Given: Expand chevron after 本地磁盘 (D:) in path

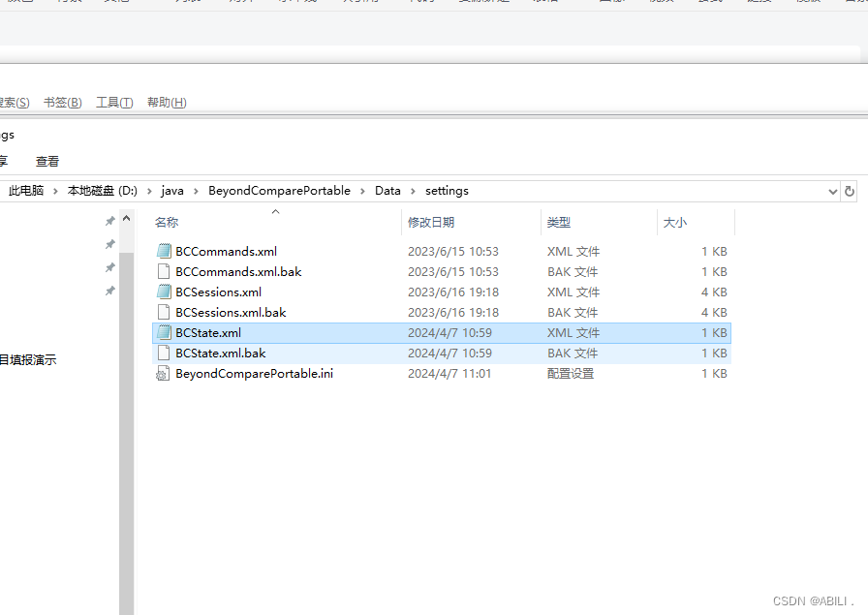Looking at the screenshot, I should (x=149, y=192).
